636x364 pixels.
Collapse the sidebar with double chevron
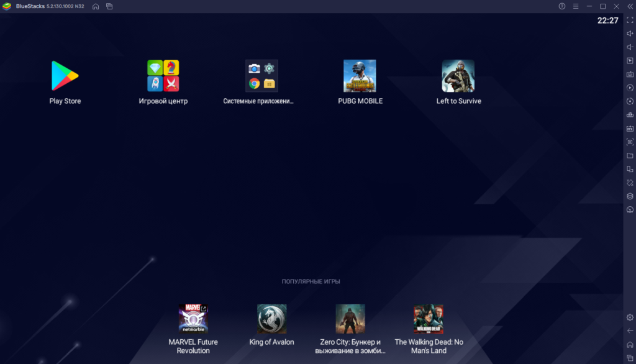tap(630, 6)
